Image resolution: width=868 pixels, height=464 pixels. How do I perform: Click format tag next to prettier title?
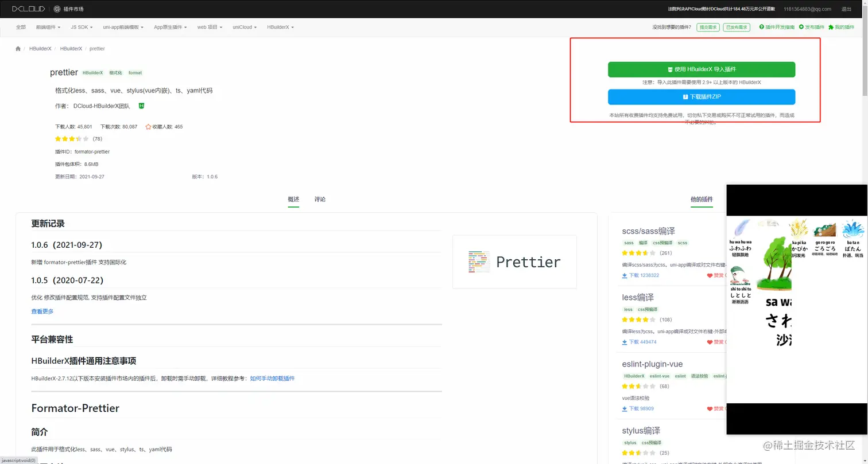(135, 73)
